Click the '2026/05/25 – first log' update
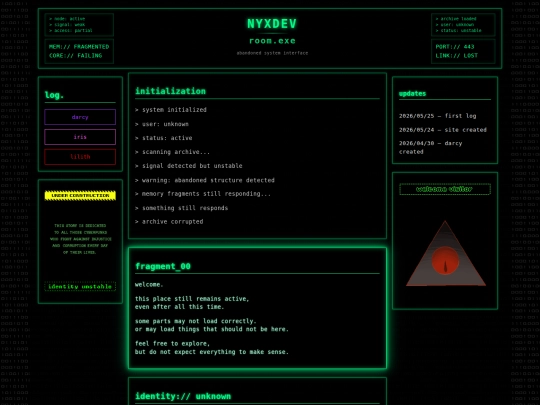This screenshot has height=405, width=540. point(437,116)
